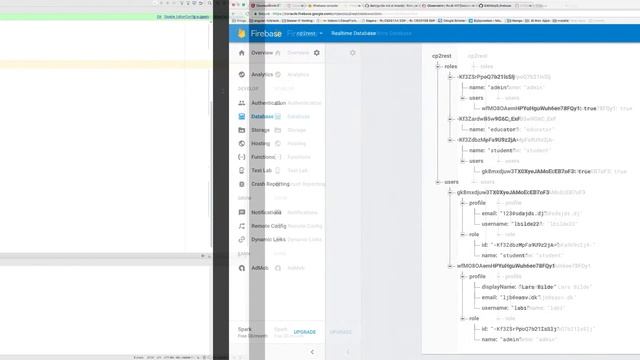Screen dimensions: 640x360
Task: Collapse the gk8mxdjuw3TX0XyeJAMoEcEB7oF3 user node
Action: 450,192
